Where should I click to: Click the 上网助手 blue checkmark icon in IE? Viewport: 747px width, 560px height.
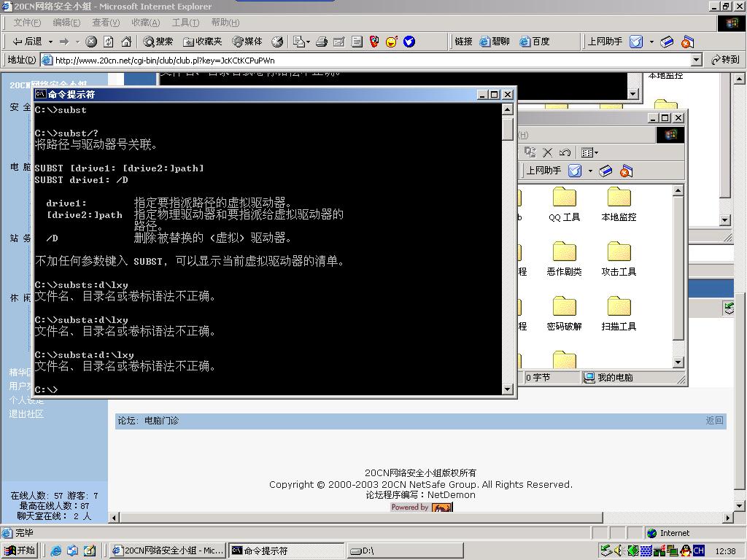[636, 42]
